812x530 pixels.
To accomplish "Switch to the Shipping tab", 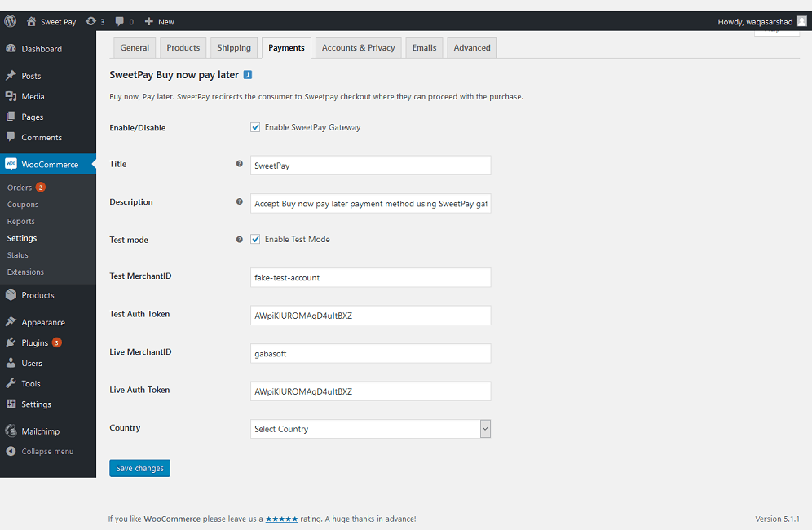I will point(233,47).
